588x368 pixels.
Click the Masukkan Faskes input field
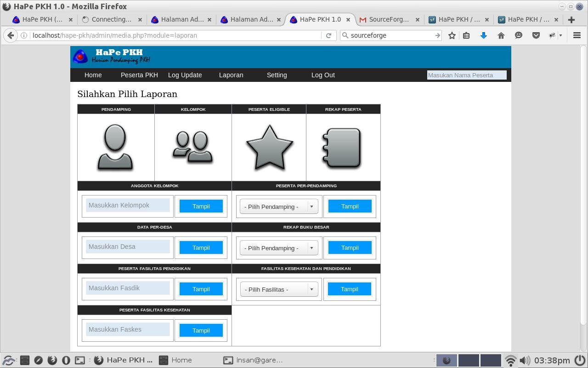pos(127,329)
